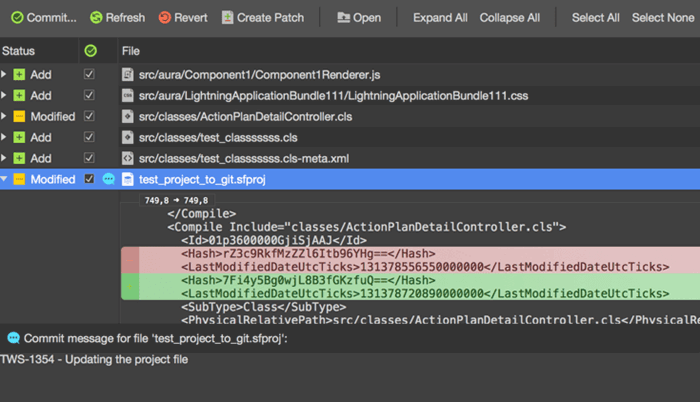Uncheck test_classsssss.cls-meta.xml checkbox
The width and height of the screenshot is (700, 402).
point(89,158)
